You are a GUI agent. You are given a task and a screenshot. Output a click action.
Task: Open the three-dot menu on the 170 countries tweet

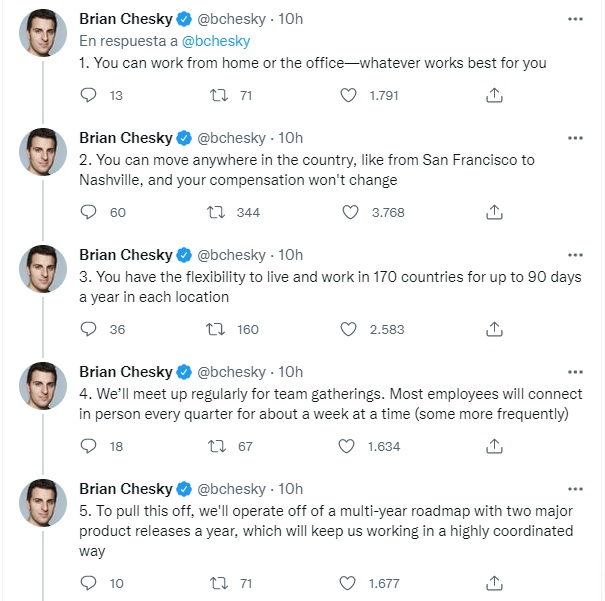point(575,254)
